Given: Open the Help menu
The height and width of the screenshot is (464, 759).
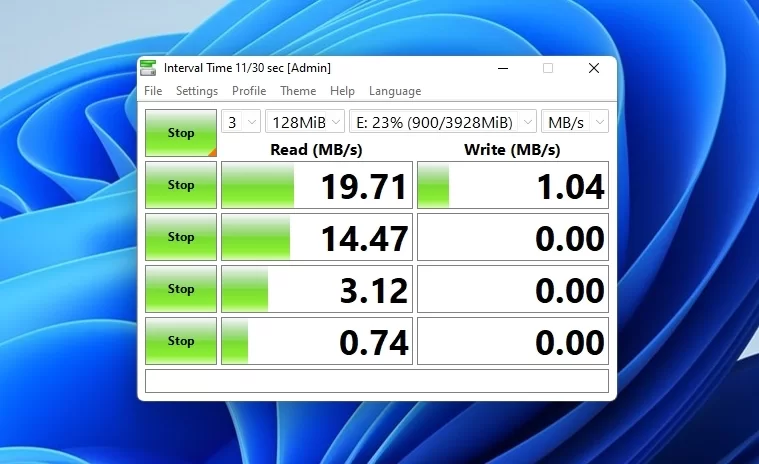Looking at the screenshot, I should click(x=342, y=91).
